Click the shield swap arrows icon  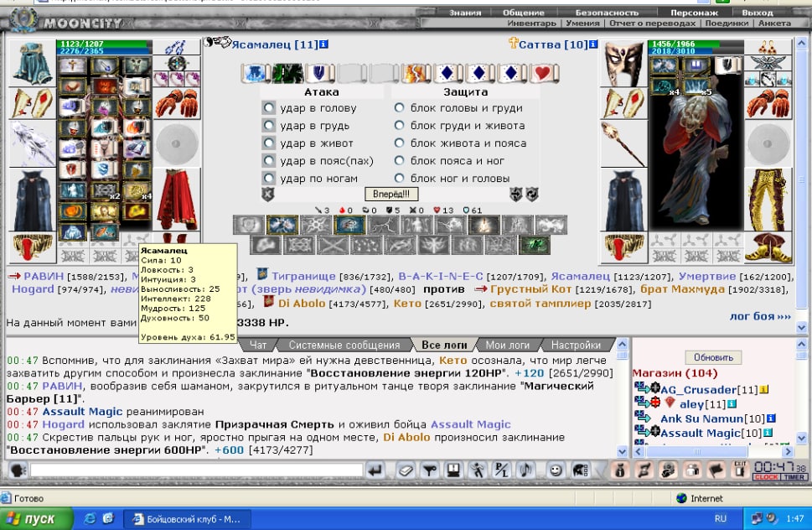(516, 195)
